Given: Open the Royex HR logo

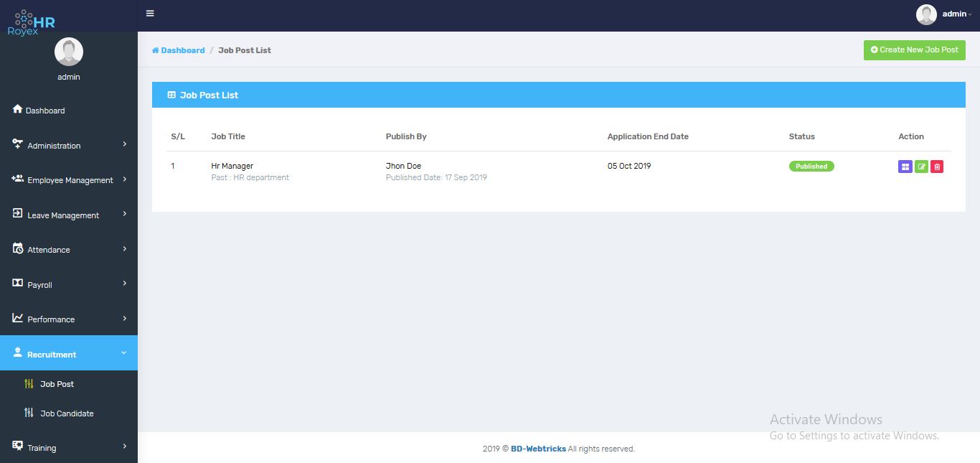Looking at the screenshot, I should (32, 22).
